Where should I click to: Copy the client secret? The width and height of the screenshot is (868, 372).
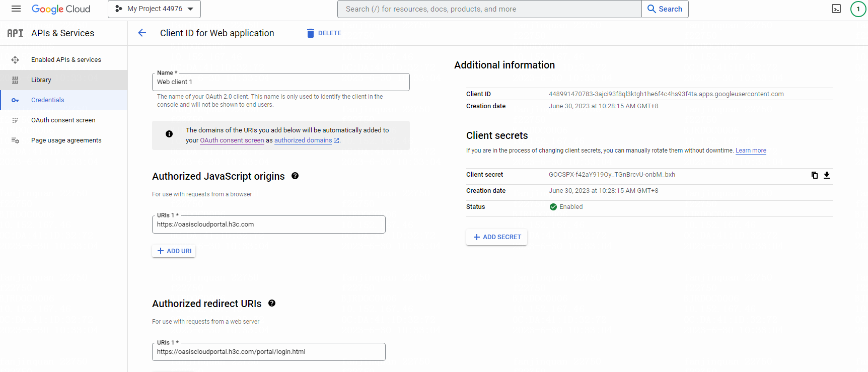[x=815, y=175]
